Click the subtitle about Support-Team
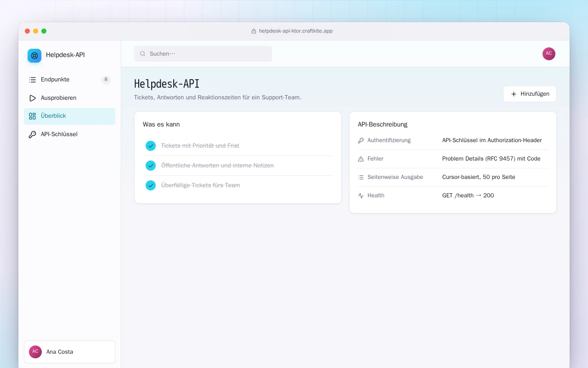588x368 pixels. pyautogui.click(x=218, y=98)
